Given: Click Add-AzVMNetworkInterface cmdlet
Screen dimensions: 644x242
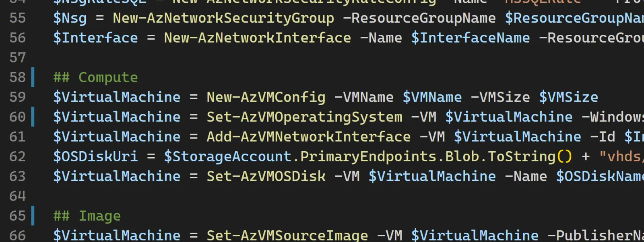Looking at the screenshot, I should [x=309, y=137].
